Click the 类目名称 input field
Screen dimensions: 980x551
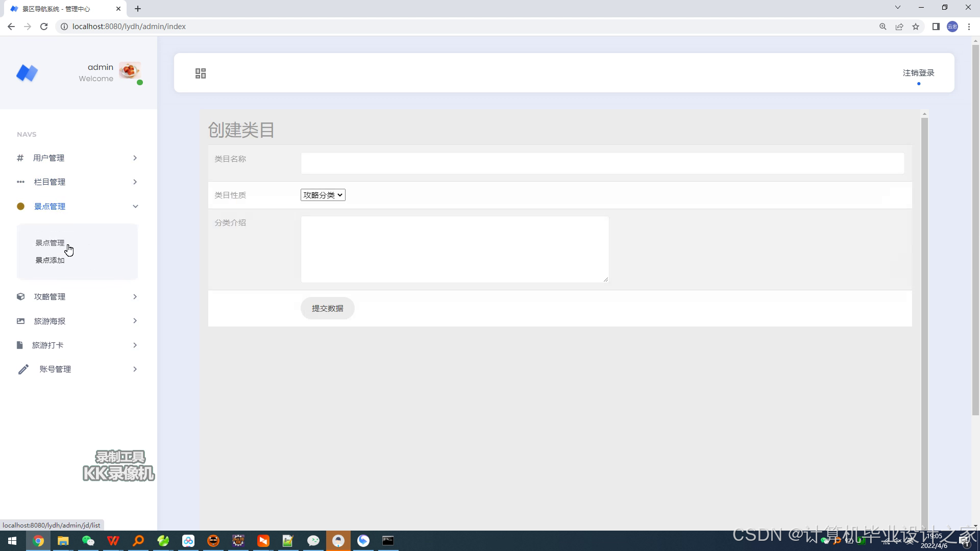pos(602,163)
